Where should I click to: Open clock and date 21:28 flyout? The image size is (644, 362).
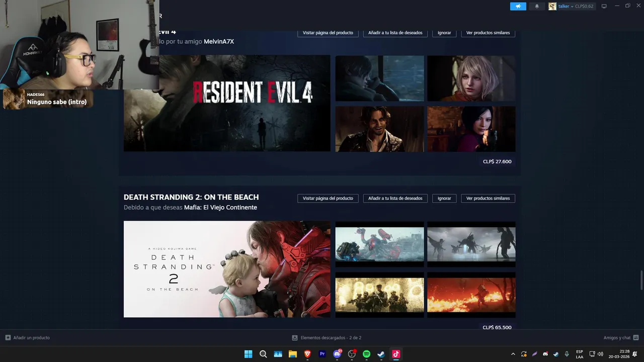pos(619,354)
